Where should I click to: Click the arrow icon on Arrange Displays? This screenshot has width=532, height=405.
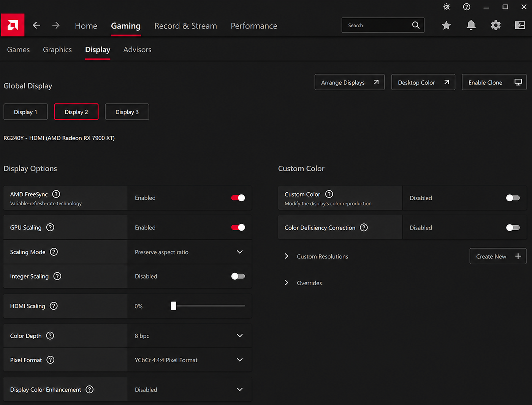(376, 82)
